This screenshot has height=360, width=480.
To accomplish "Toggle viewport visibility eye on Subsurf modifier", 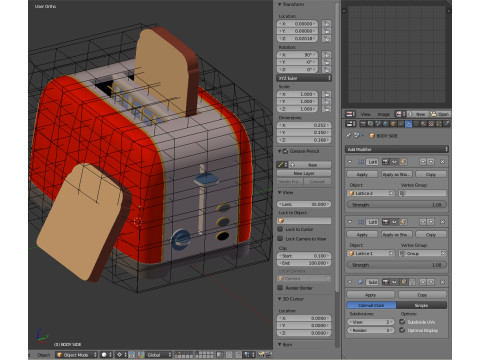I will pyautogui.click(x=394, y=282).
